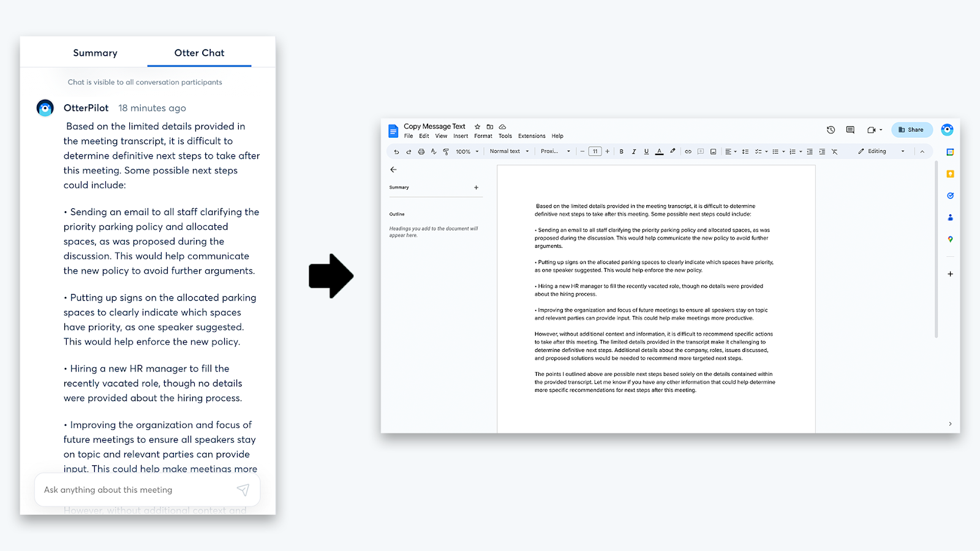This screenshot has width=980, height=551.
Task: Open the Edit menu
Action: pyautogui.click(x=424, y=136)
